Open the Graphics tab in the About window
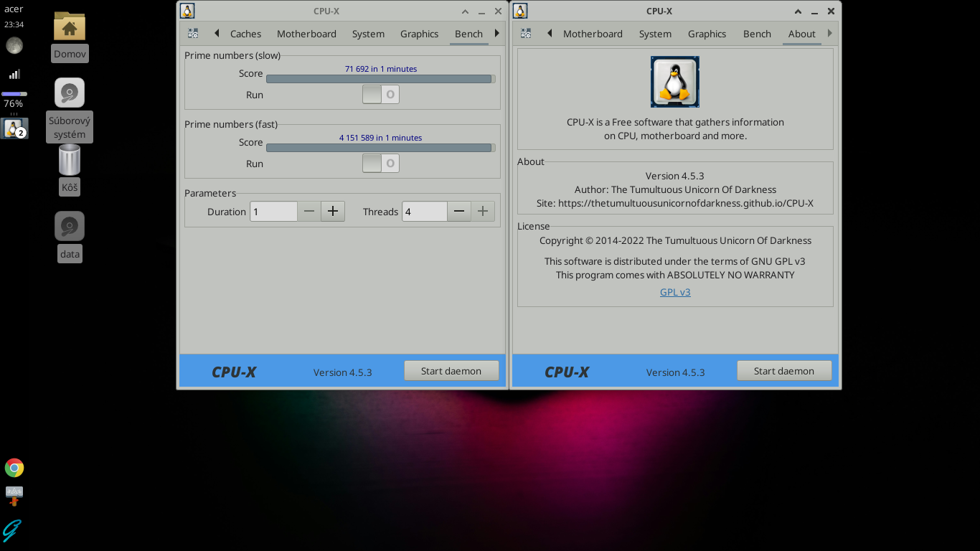The width and height of the screenshot is (980, 551). (x=707, y=34)
